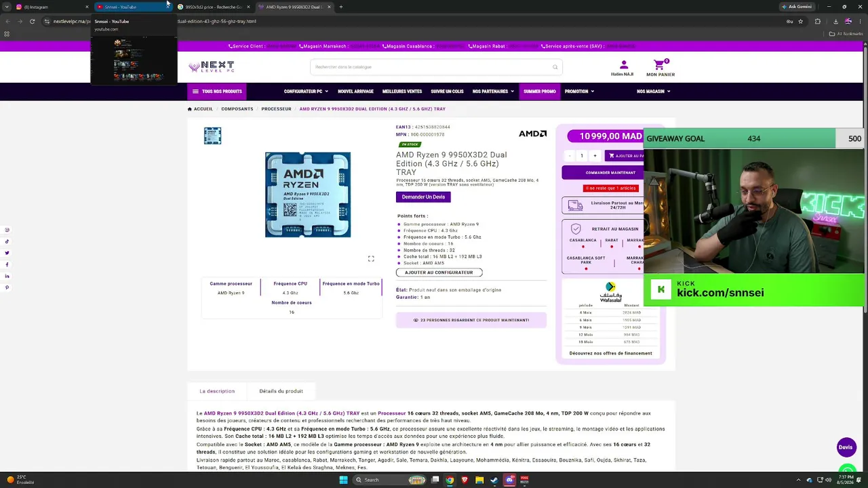Open the Twitter icon in side social bar

(7, 253)
